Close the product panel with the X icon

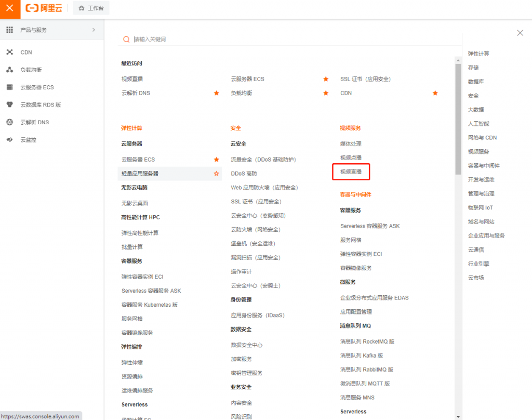[x=520, y=33]
